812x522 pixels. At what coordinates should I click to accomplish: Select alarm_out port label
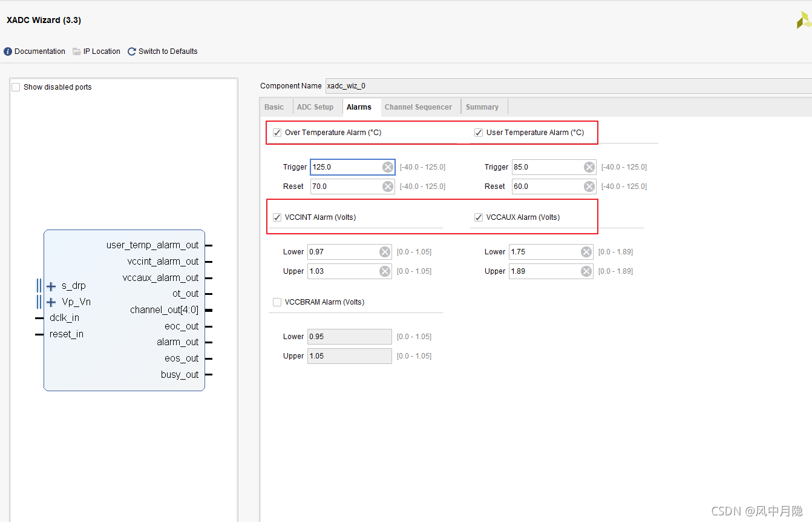pyautogui.click(x=178, y=342)
